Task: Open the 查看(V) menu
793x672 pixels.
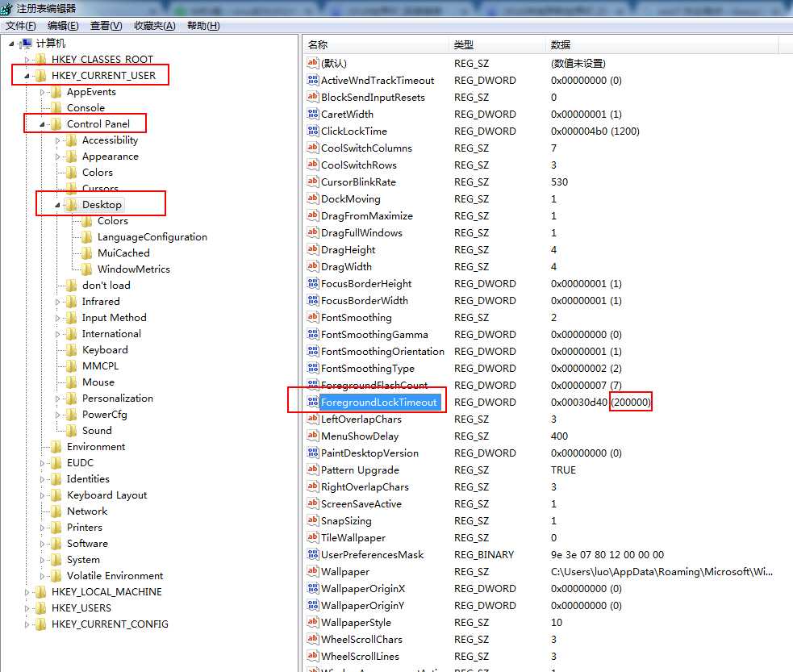Action: point(106,26)
